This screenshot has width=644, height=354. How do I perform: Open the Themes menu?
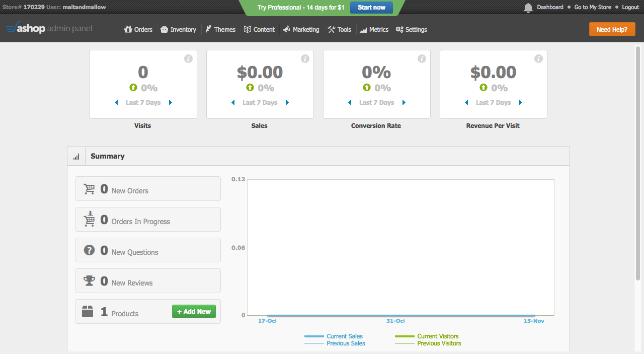point(220,30)
